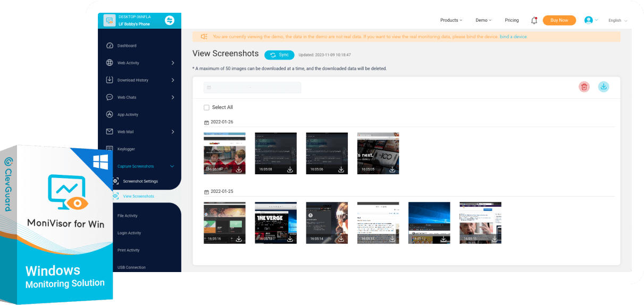Follow the 'bind a device' link
The height and width of the screenshot is (305, 644).
513,37
